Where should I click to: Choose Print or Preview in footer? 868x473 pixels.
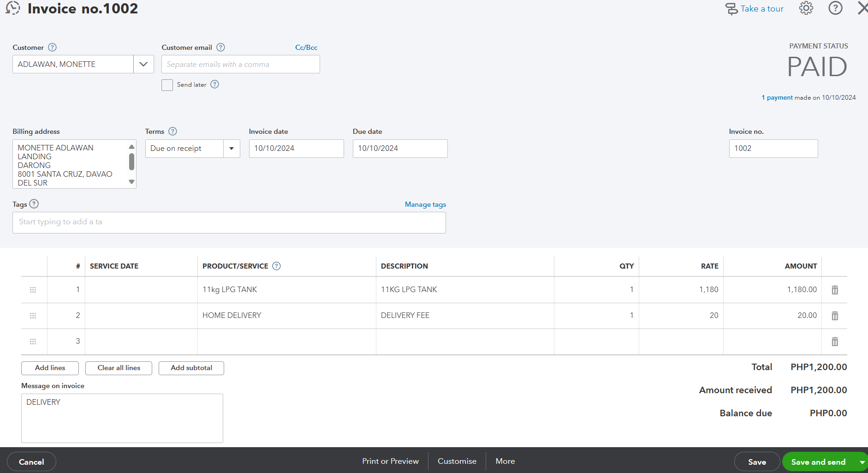click(391, 461)
